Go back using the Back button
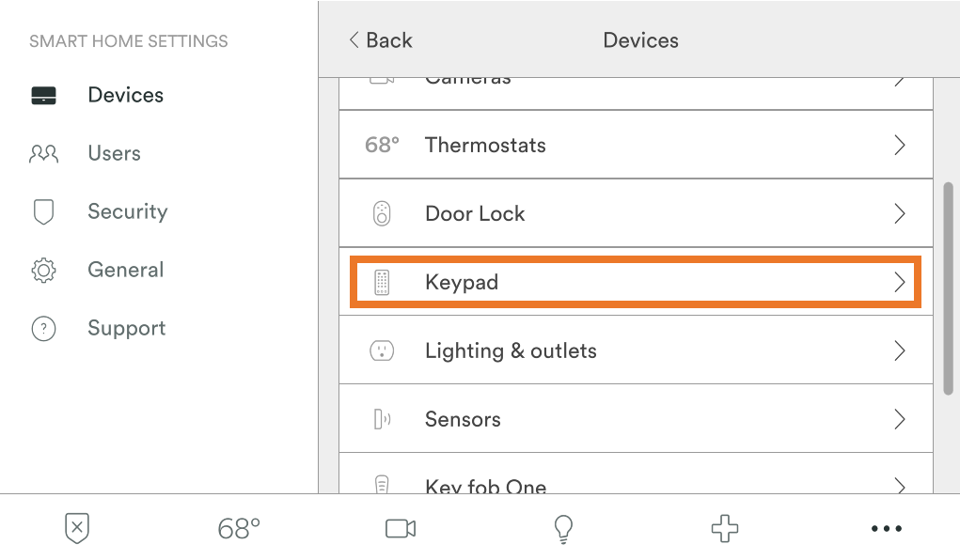Screen dimensions: 960x560 coord(379,40)
